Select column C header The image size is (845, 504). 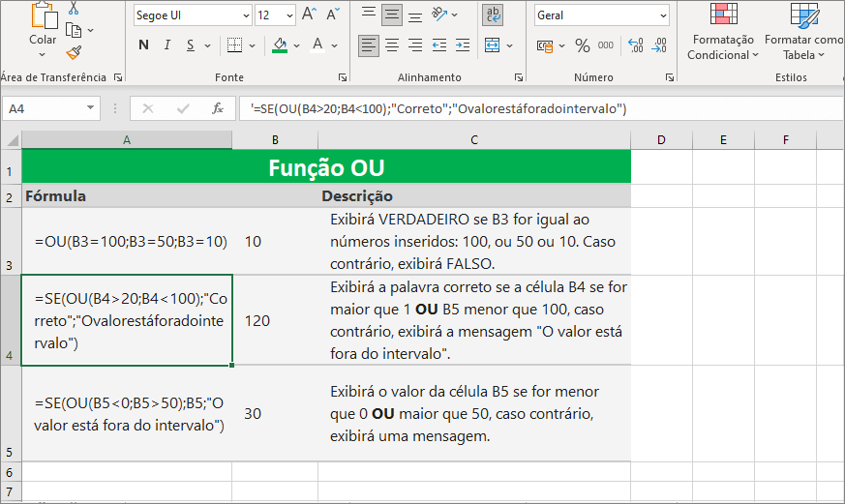coord(474,140)
